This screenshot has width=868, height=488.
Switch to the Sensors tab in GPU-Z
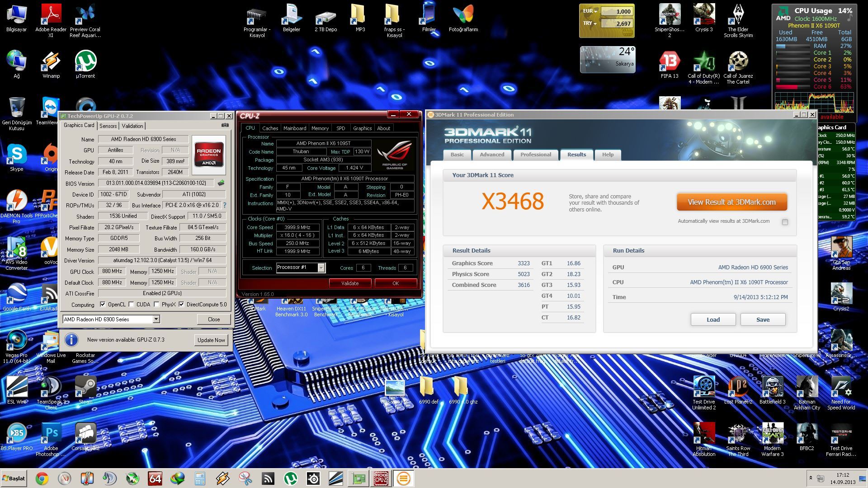click(108, 126)
